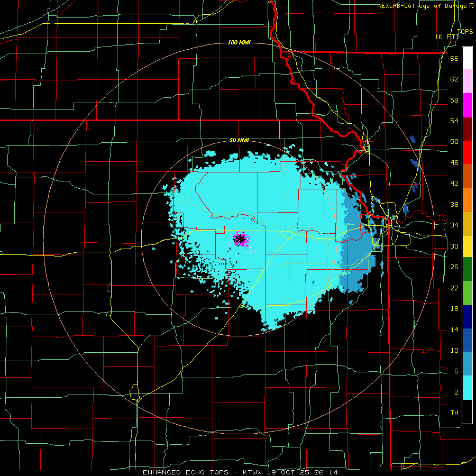Click the royal blue legend swatch
476x476 pixels.
pyautogui.click(x=467, y=340)
